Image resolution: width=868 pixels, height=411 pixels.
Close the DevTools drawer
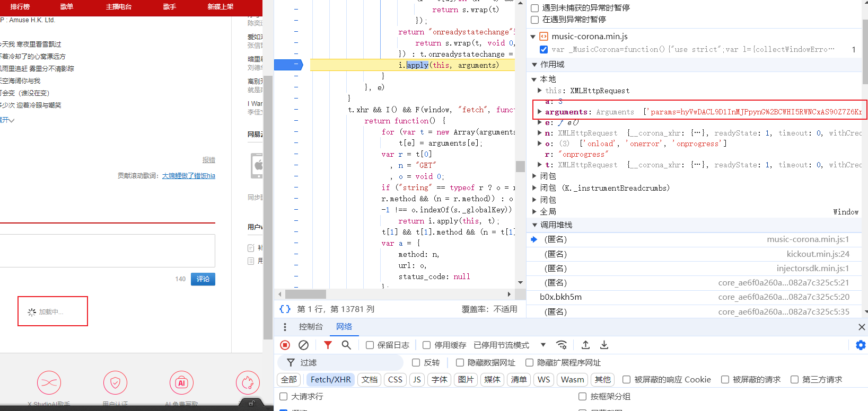coord(862,327)
